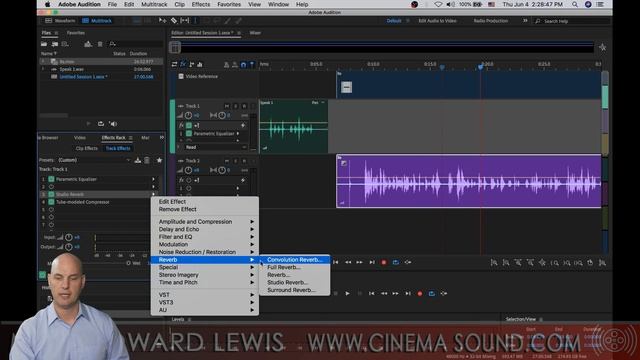The image size is (640, 360).
Task: Open Track 1 automation Read dropdown
Action: [216, 147]
